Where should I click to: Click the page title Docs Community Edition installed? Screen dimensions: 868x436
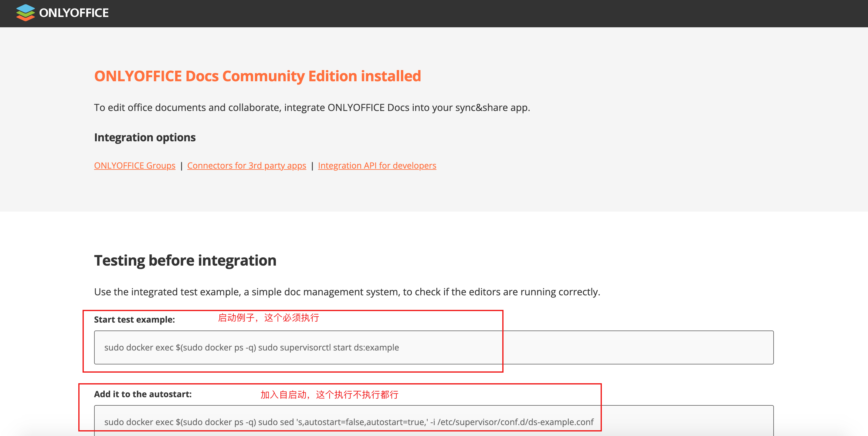click(257, 76)
